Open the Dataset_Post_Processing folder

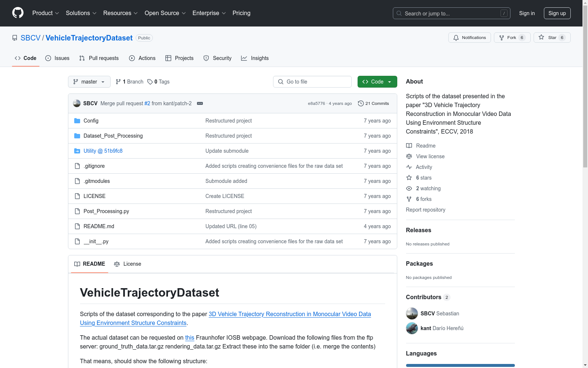[113, 136]
